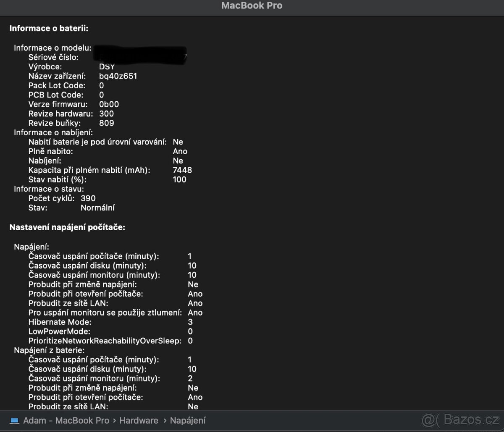Image resolution: width=504 pixels, height=432 pixels.
Task: Click the cycle count value 390
Action: coord(88,198)
